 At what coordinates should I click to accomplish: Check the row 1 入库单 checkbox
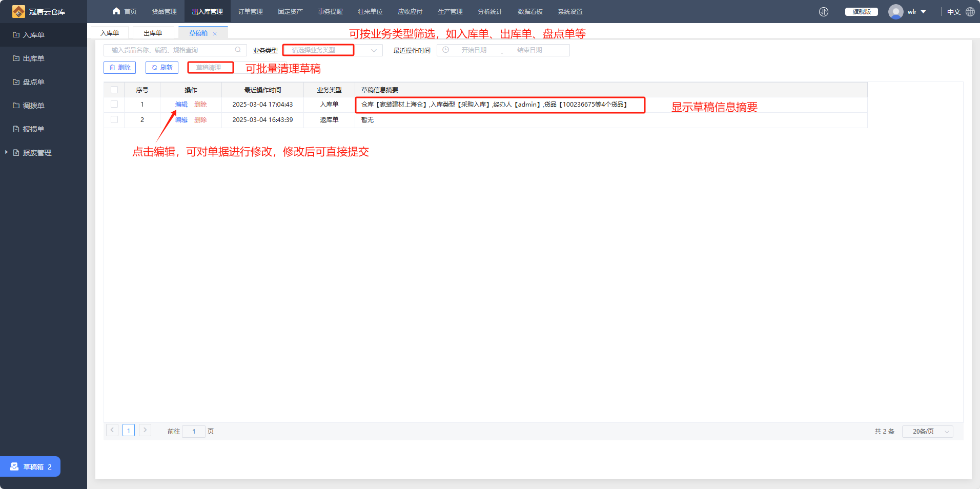(x=114, y=104)
